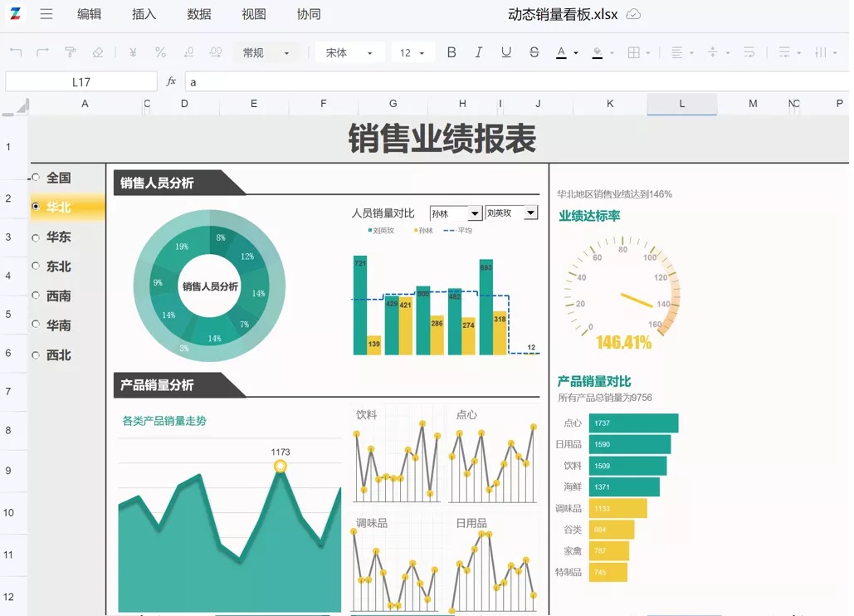This screenshot has height=616, width=854.
Task: Select the 华南 radio button
Action: [x=36, y=324]
